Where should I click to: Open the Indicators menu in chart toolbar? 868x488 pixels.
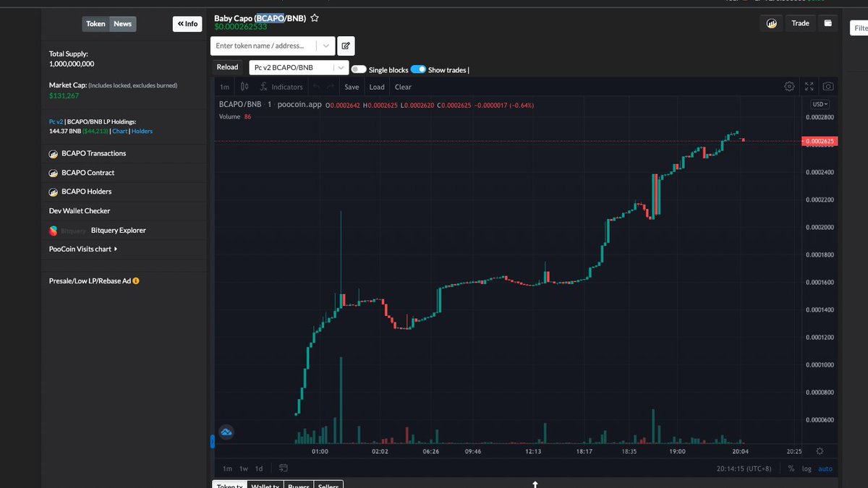coord(282,87)
